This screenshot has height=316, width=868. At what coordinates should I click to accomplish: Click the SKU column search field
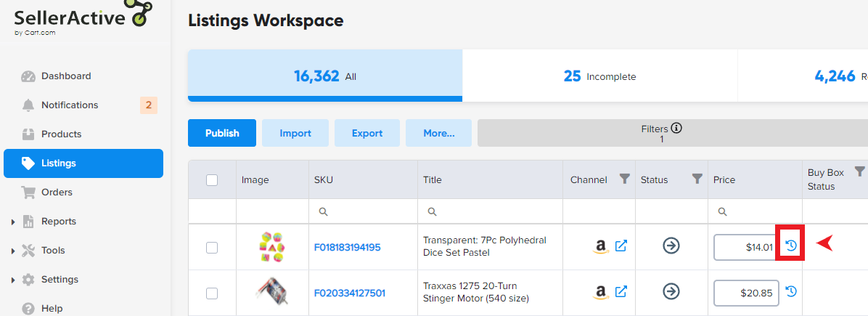[x=363, y=211]
